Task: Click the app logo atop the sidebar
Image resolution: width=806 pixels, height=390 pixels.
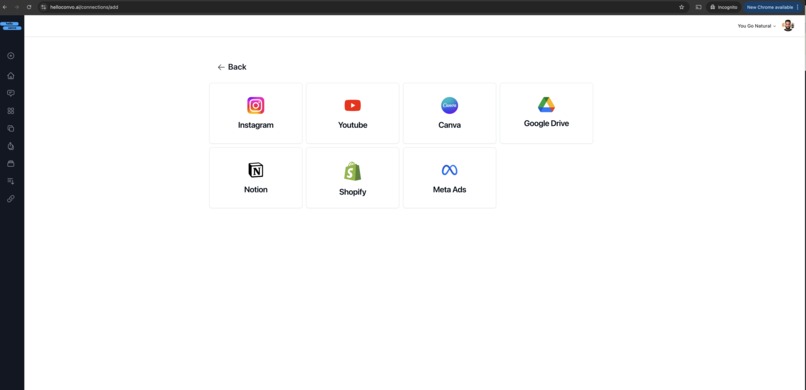Action: 11,26
